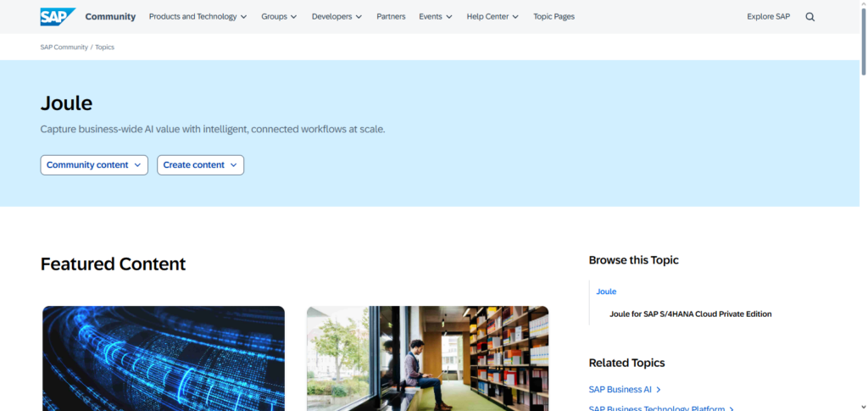Click the 'Capture business-wide AI value' tagline

213,130
